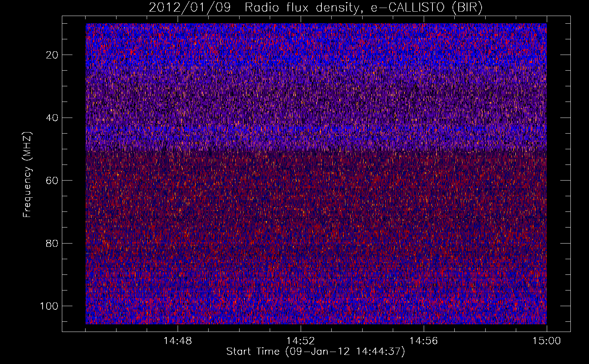This screenshot has height=364, width=589.
Task: Click the 14:48 time tick label
Action: click(178, 341)
